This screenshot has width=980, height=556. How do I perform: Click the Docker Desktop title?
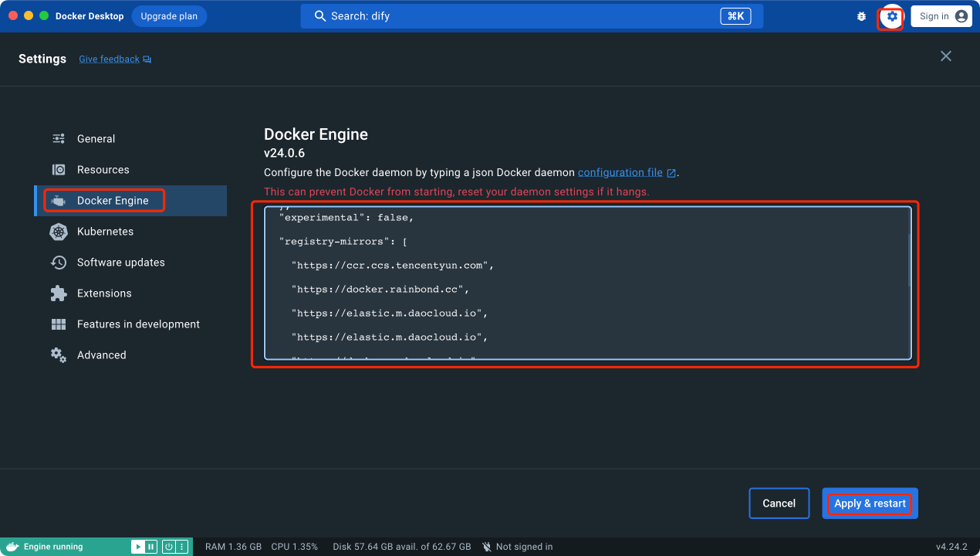point(90,16)
